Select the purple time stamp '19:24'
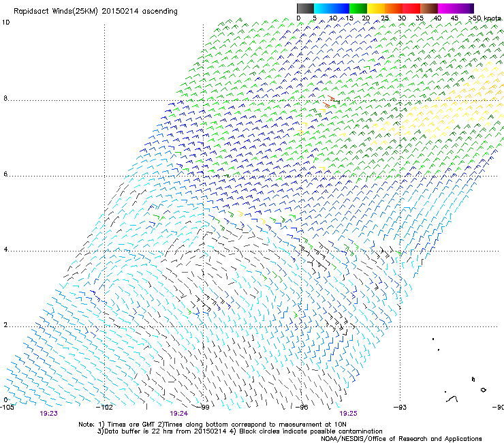Viewport: 504px width, 443px height. point(178,414)
